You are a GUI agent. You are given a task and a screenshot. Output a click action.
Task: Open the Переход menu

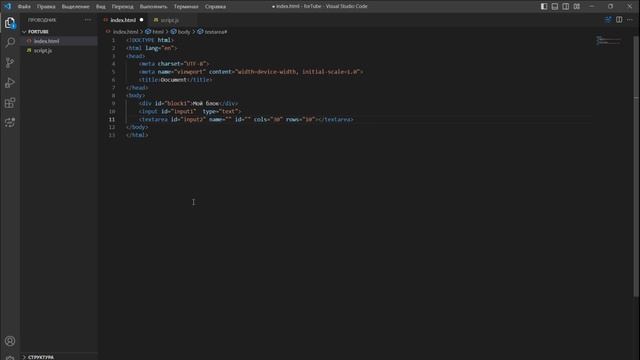click(x=122, y=7)
